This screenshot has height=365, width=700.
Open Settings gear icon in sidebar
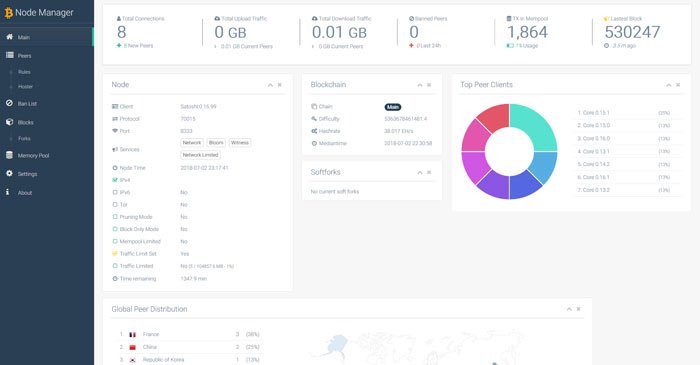pos(9,174)
